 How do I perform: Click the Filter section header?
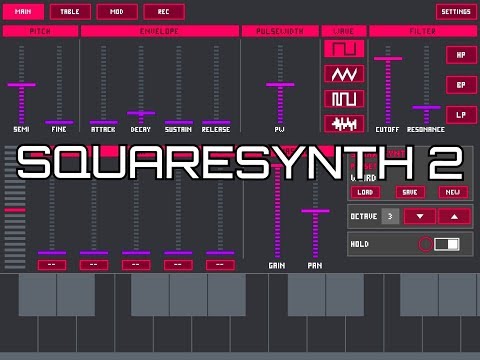click(423, 31)
